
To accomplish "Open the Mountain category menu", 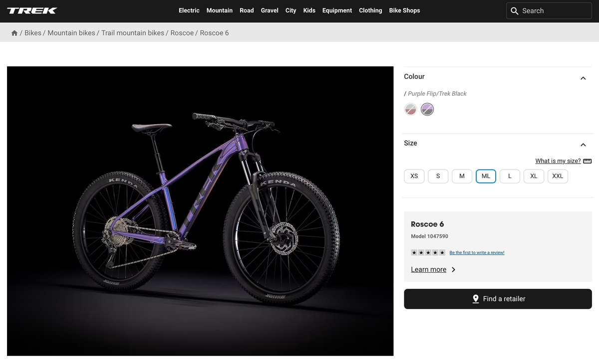I will [220, 10].
